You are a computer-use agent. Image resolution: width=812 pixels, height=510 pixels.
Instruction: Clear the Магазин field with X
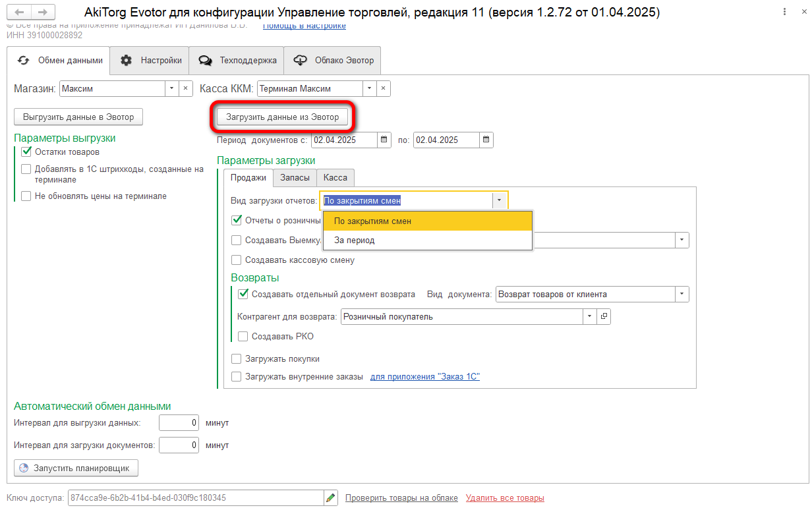(x=185, y=88)
